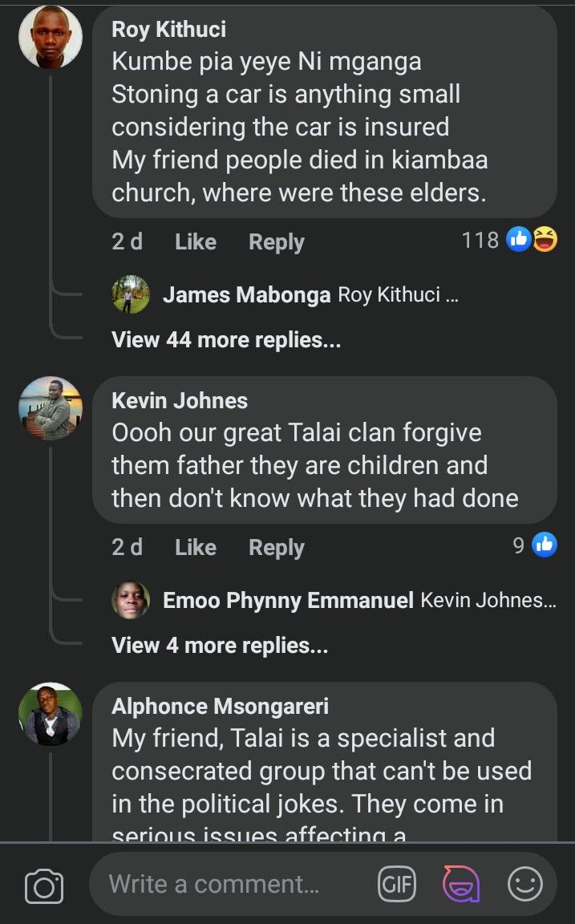
Task: Open Alphonce Msongareri's profile name link
Action: [x=220, y=706]
